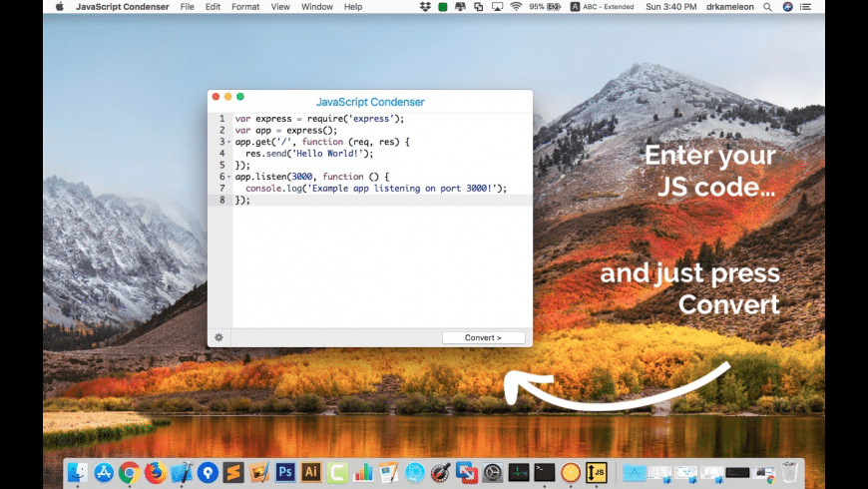Click the console.log line of code
The width and height of the screenshot is (868, 489).
click(376, 189)
